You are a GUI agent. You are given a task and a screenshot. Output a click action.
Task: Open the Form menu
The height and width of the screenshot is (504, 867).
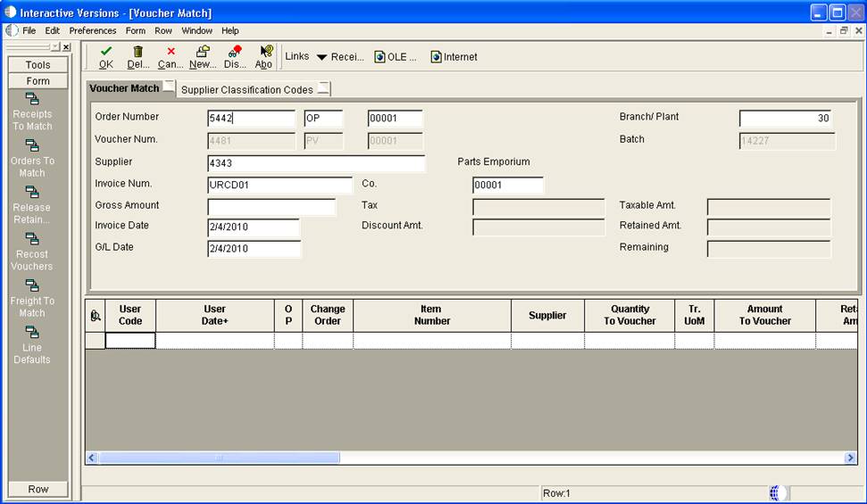(136, 30)
